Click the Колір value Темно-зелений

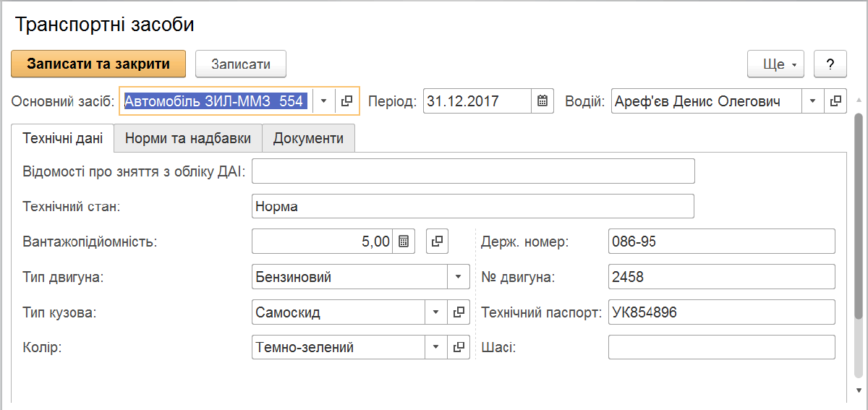click(339, 348)
